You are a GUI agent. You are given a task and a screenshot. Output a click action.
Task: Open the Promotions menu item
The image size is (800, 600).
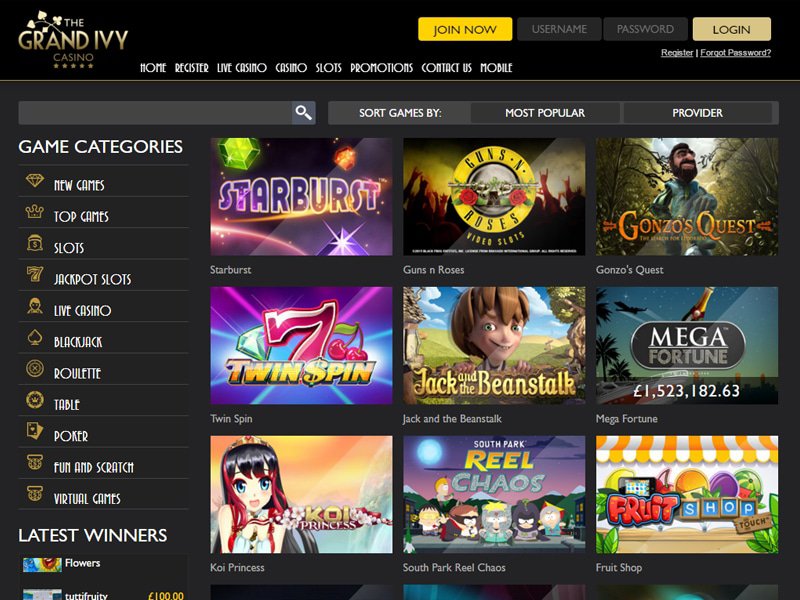[381, 68]
